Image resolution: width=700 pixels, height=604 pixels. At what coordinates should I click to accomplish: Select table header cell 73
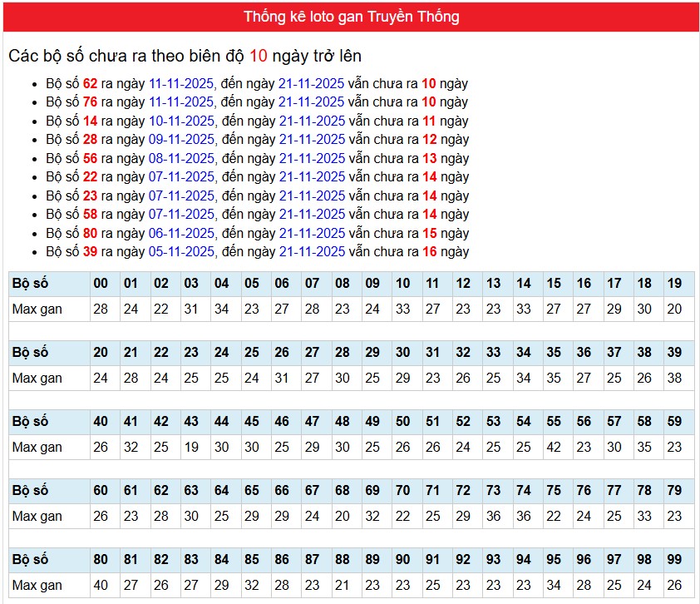(x=493, y=491)
